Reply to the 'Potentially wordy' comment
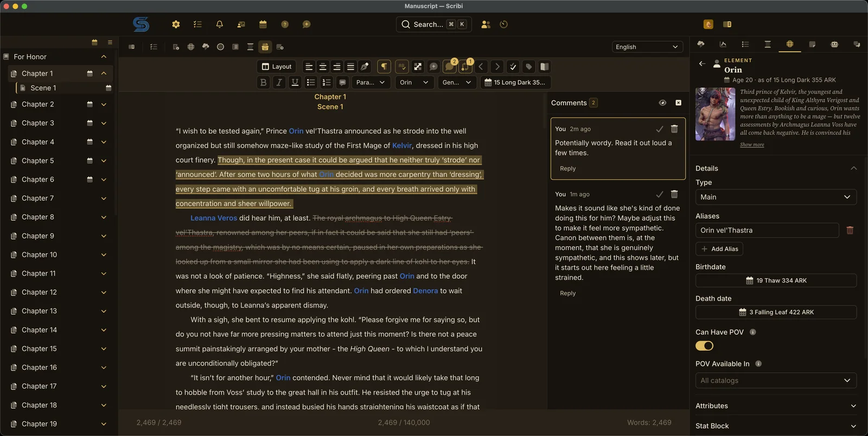 pyautogui.click(x=568, y=169)
